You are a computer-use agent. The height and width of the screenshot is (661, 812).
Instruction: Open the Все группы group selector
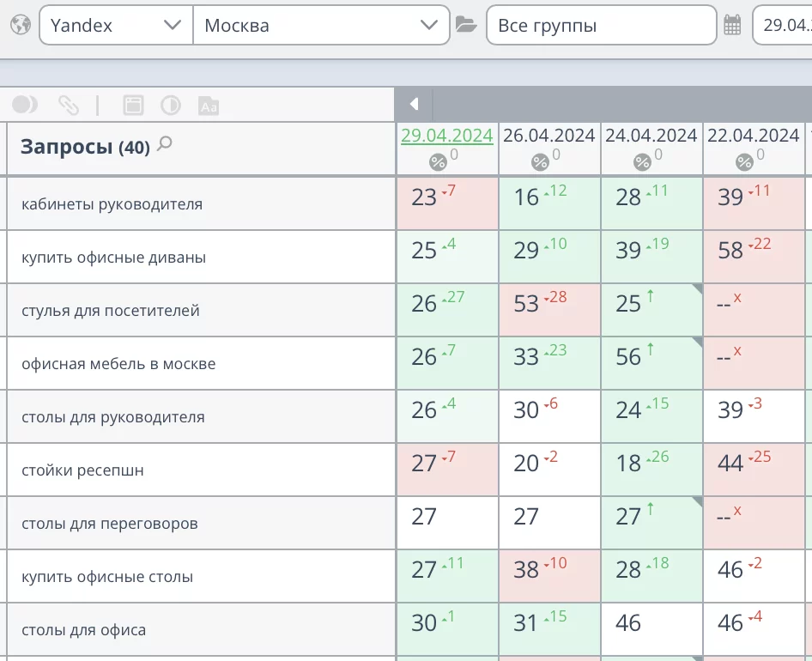click(601, 25)
